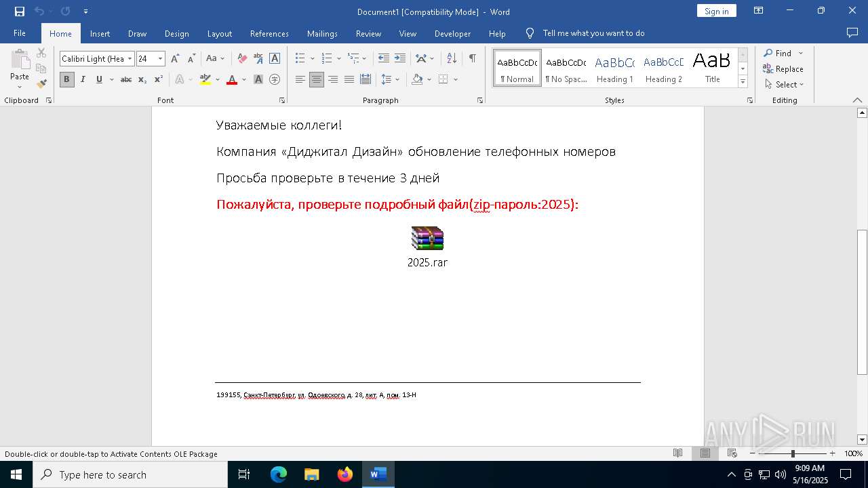Open the font size dropdown
Image resolution: width=868 pixels, height=488 pixels.
coord(161,59)
